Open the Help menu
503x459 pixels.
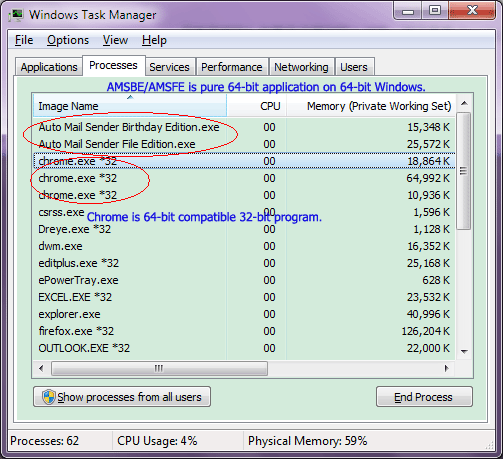tap(154, 40)
